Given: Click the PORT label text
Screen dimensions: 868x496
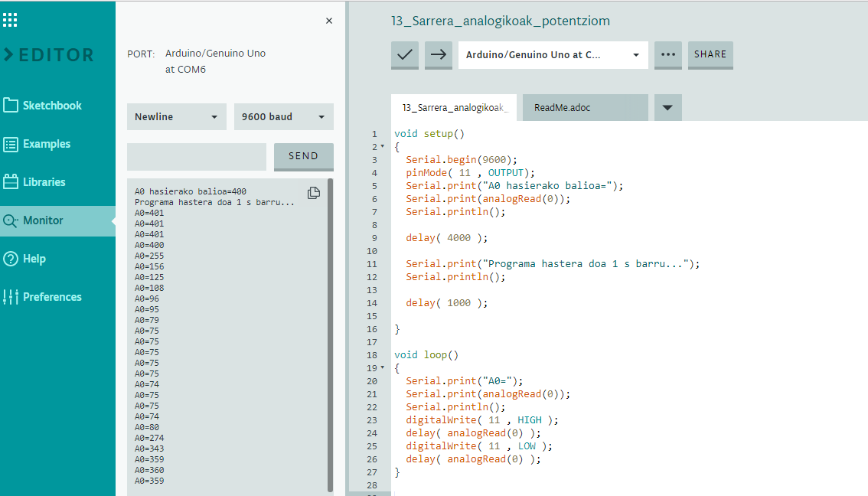Looking at the screenshot, I should tap(141, 54).
